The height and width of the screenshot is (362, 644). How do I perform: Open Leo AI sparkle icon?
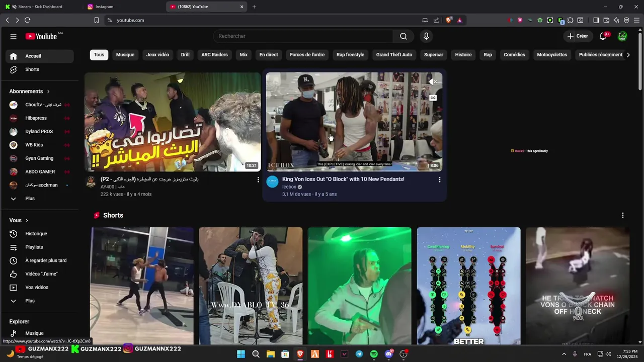point(616,20)
